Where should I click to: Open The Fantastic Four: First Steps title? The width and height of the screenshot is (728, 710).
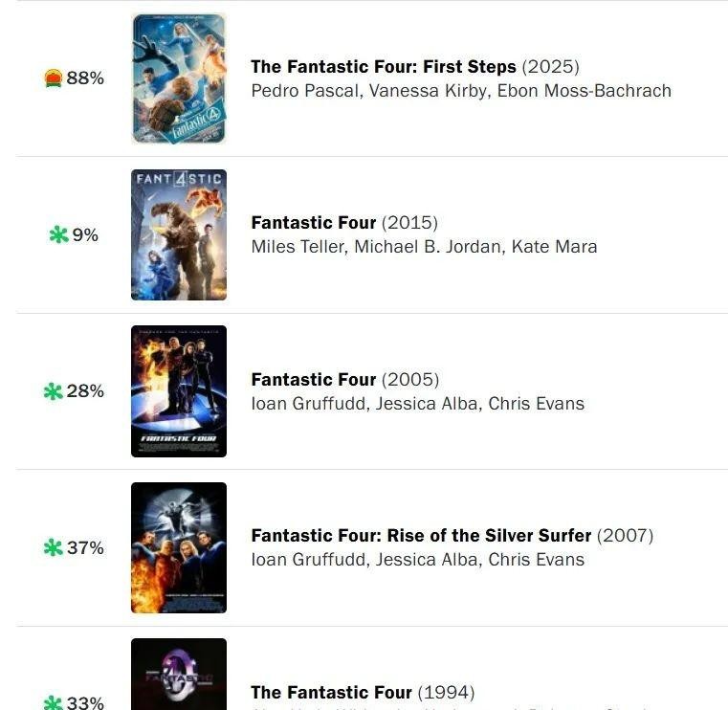pos(415,67)
